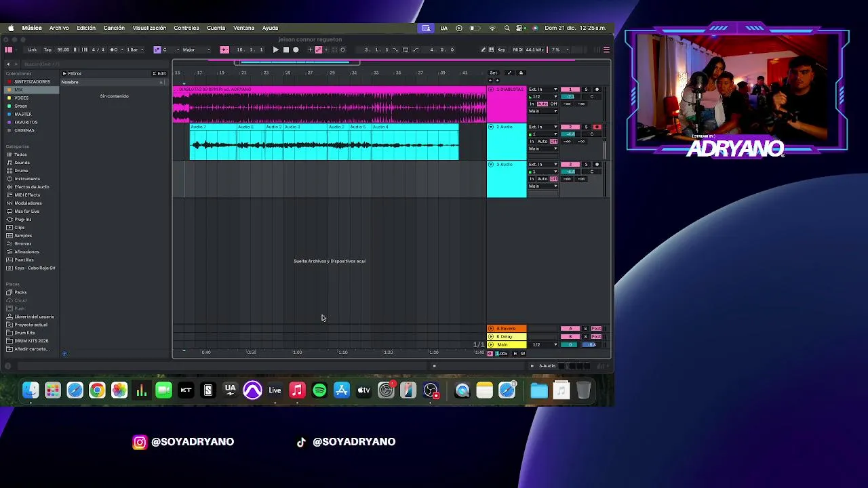868x488 pixels.
Task: Adjust 2 Audio pan control C
Action: [x=591, y=134]
